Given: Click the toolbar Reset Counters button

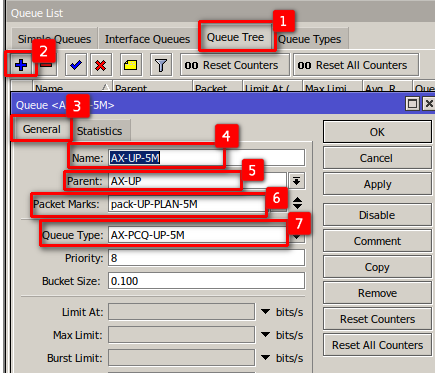Looking at the screenshot, I should [x=235, y=65].
